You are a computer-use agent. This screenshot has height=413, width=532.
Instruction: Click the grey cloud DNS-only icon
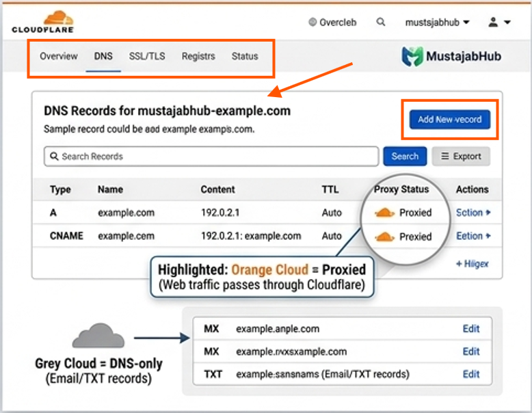point(98,335)
